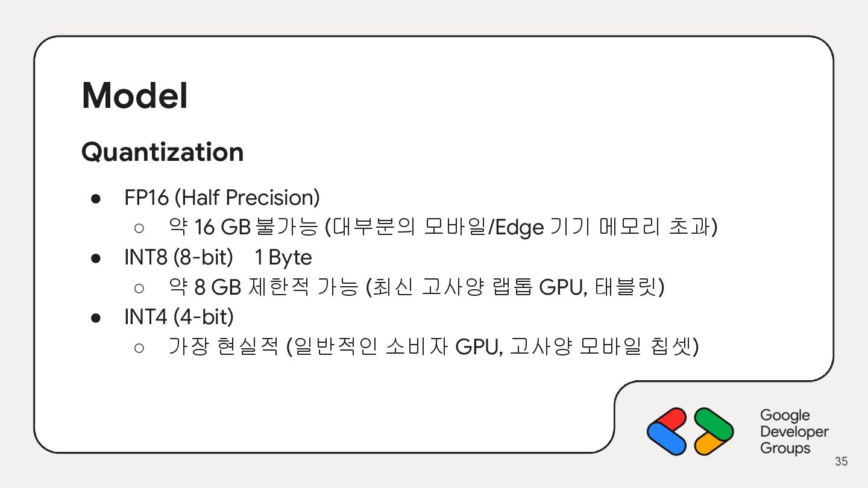868x488 pixels.
Task: Click the 1 Byte text
Action: point(283,258)
